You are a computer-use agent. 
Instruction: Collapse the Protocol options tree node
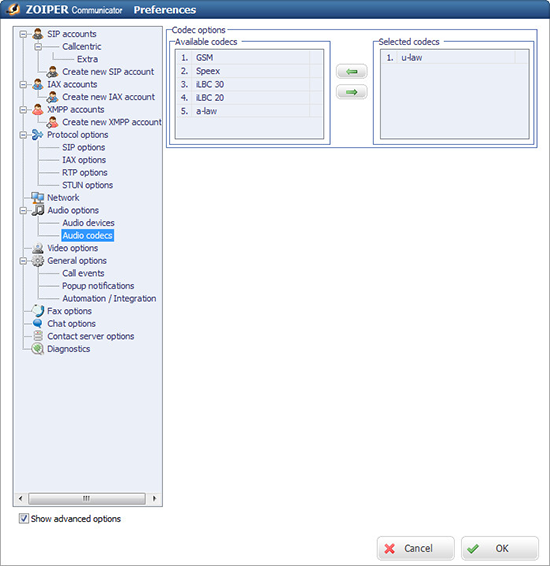pos(23,135)
